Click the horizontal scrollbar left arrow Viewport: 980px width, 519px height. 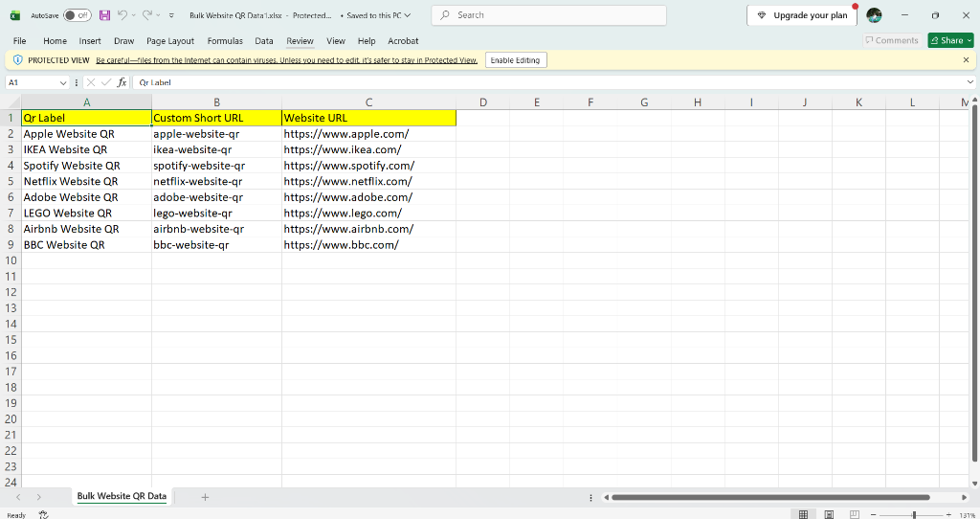coord(606,497)
